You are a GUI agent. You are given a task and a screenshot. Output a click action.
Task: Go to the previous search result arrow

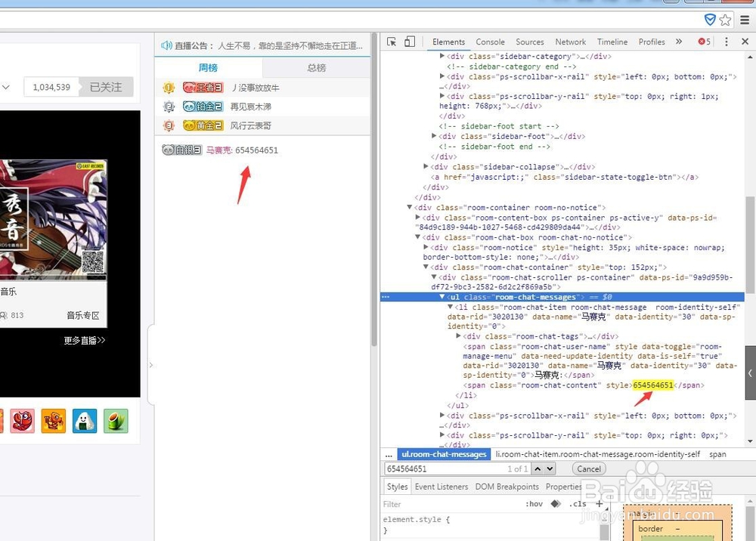point(538,468)
